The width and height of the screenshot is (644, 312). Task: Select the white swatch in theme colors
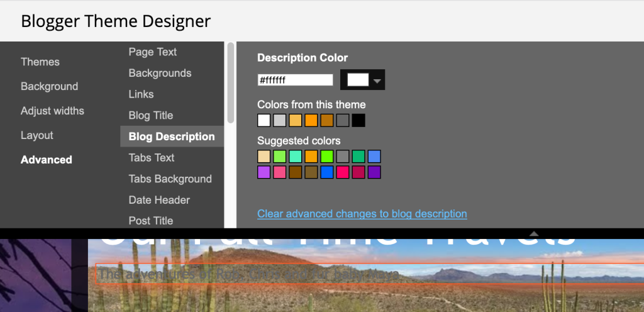(264, 121)
